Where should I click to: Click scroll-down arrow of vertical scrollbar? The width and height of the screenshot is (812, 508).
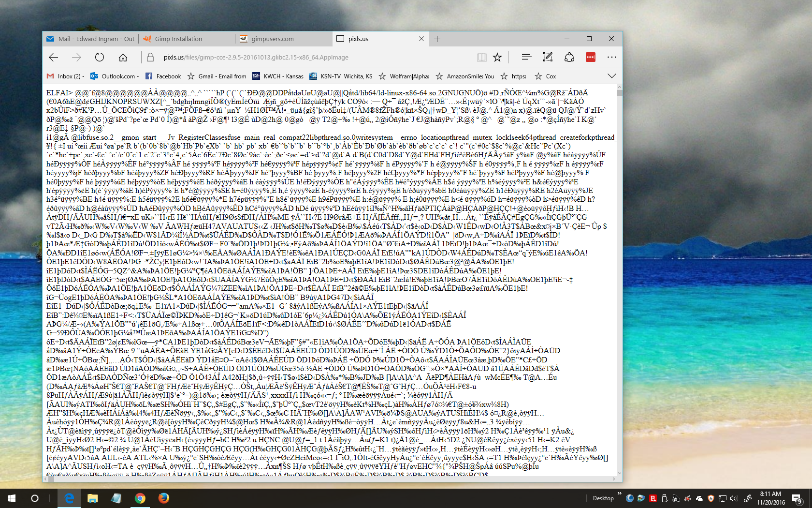pyautogui.click(x=619, y=473)
